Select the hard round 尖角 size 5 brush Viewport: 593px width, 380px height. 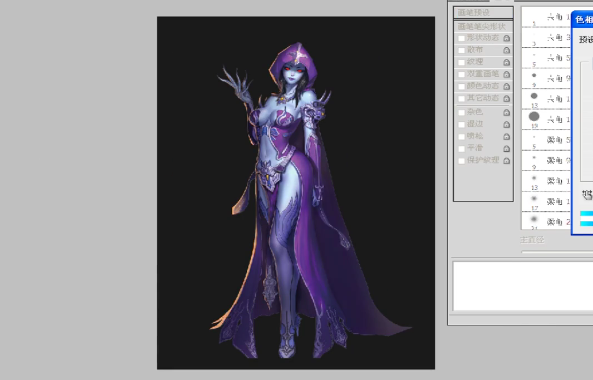[546, 58]
